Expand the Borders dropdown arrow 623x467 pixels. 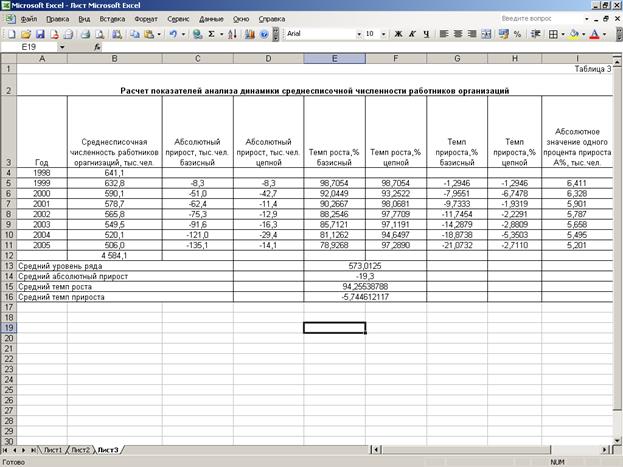coord(563,34)
